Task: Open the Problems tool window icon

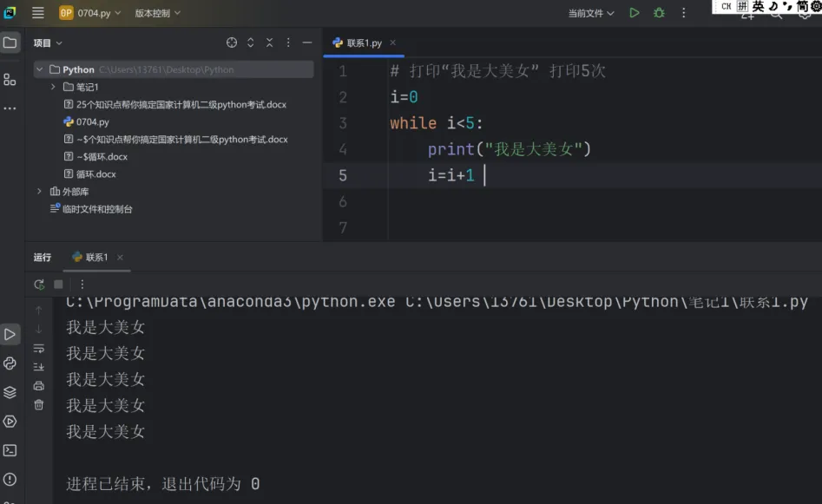Action: coord(10,480)
